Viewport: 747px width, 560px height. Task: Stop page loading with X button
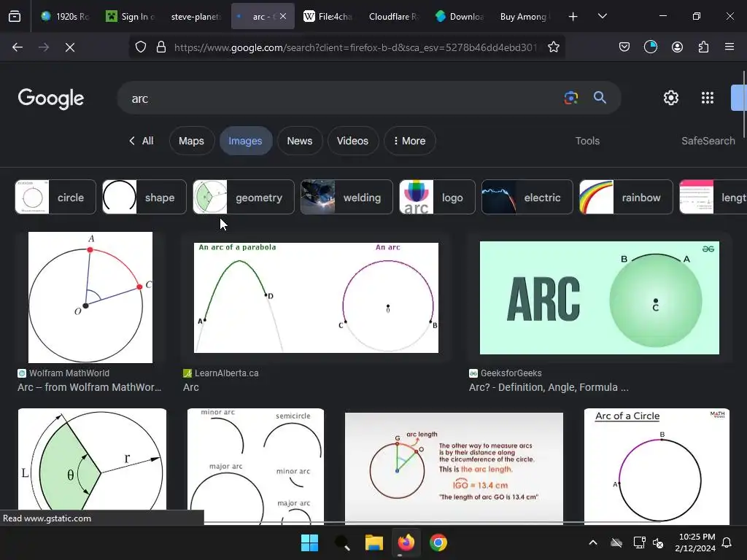[x=70, y=47]
